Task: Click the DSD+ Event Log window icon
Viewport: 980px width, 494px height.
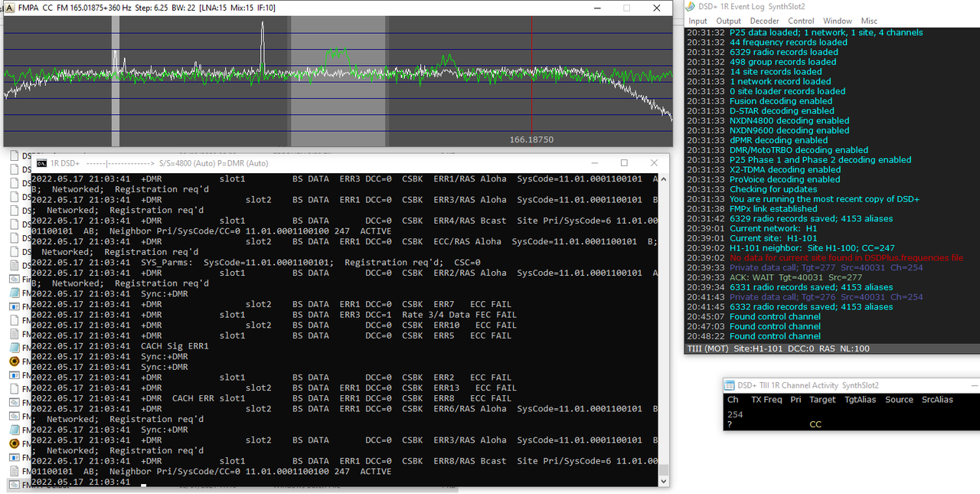Action: point(689,5)
